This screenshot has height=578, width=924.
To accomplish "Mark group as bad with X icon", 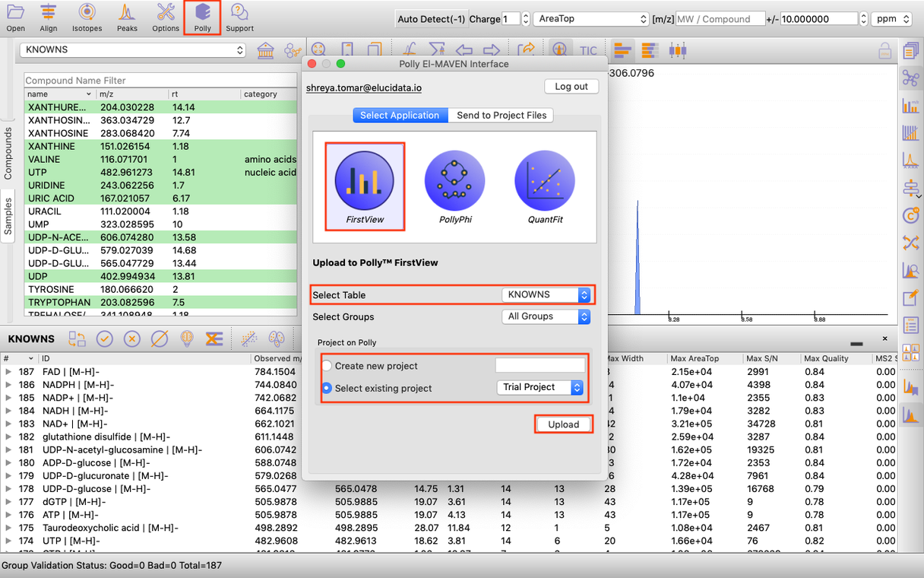I will click(131, 339).
